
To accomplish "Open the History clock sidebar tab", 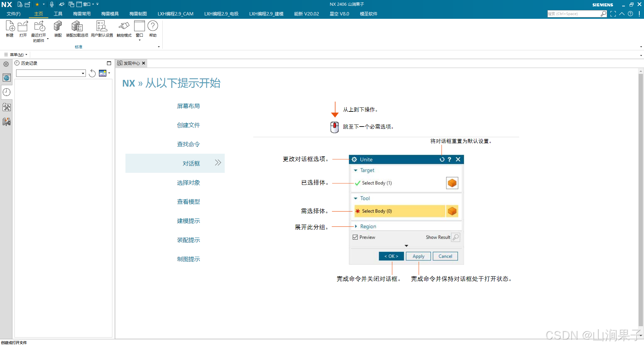I will [x=7, y=92].
